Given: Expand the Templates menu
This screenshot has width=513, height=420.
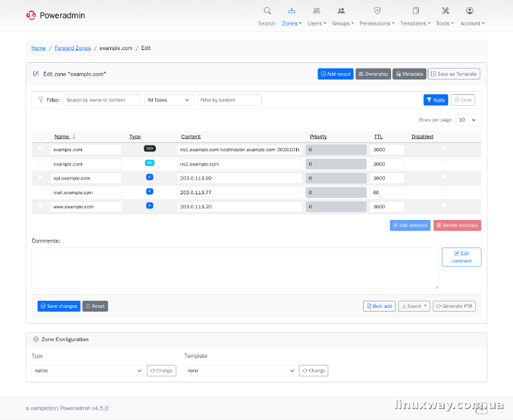Looking at the screenshot, I should pyautogui.click(x=415, y=24).
